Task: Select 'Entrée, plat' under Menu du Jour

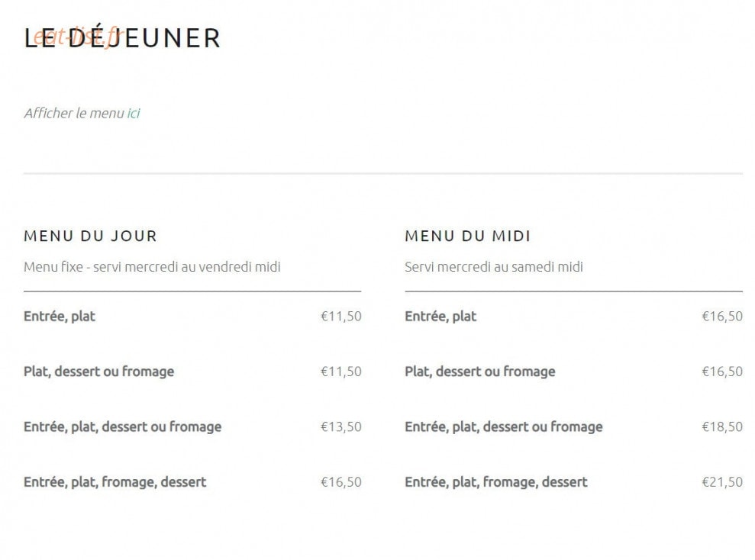Action: tap(60, 316)
